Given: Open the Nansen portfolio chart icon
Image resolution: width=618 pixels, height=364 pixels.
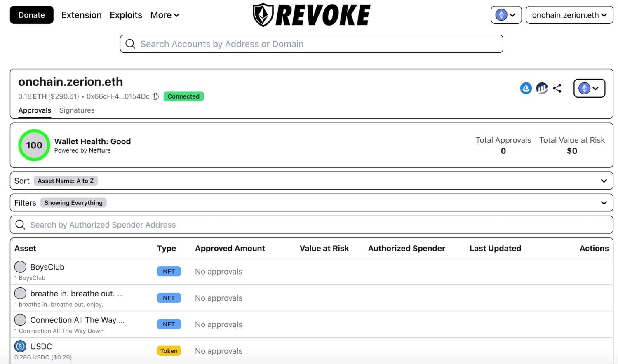Looking at the screenshot, I should click(542, 88).
